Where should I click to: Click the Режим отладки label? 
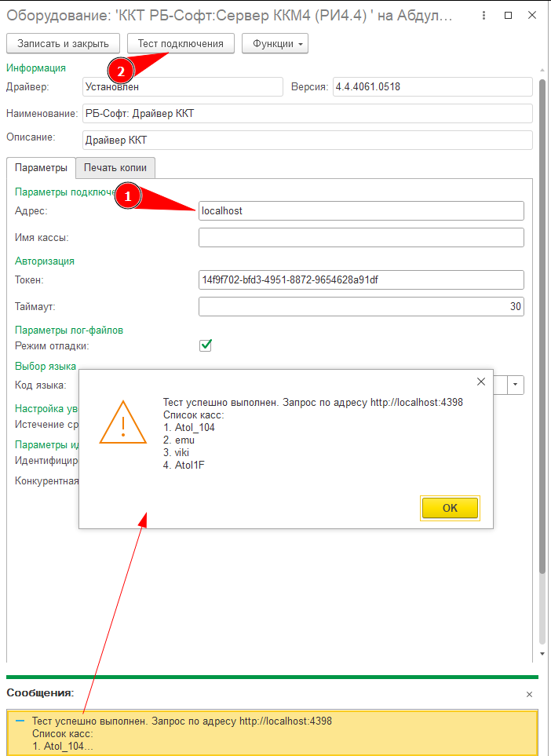[x=52, y=345]
